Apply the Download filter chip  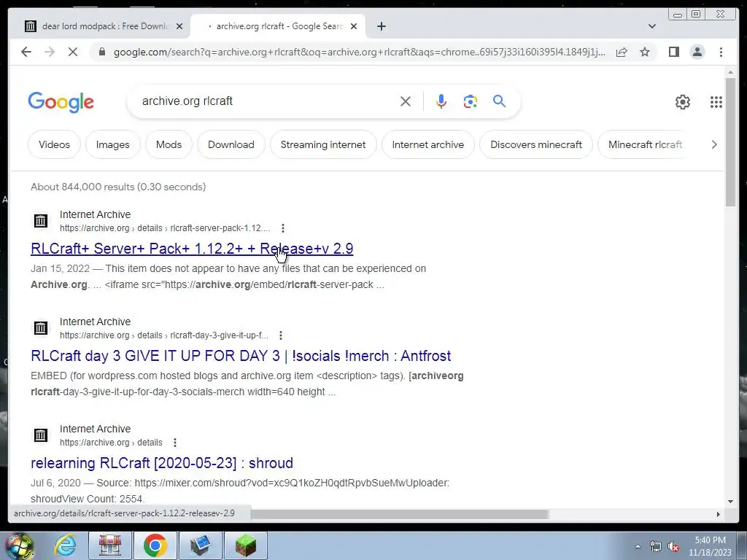point(231,144)
